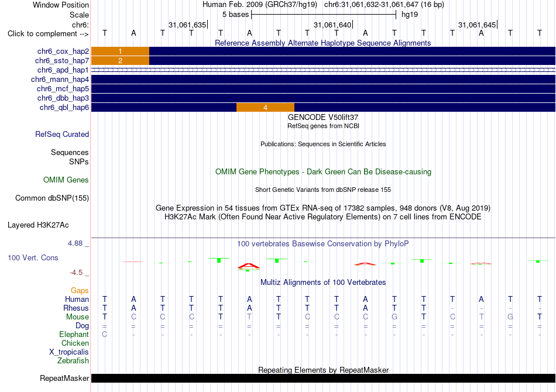Click the orange block labeled 2
This screenshot has height=392, width=556.
(x=120, y=61)
